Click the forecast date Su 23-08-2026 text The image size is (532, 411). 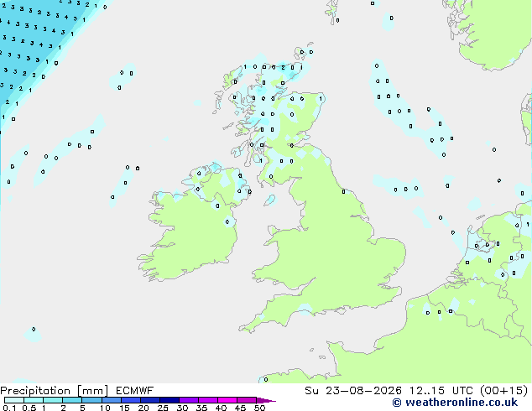click(x=353, y=391)
